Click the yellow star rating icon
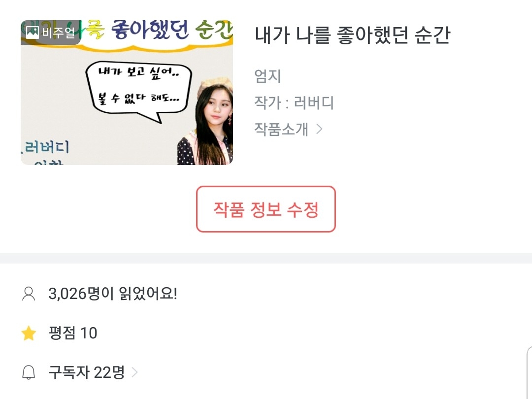This screenshot has height=399, width=532. point(29,333)
